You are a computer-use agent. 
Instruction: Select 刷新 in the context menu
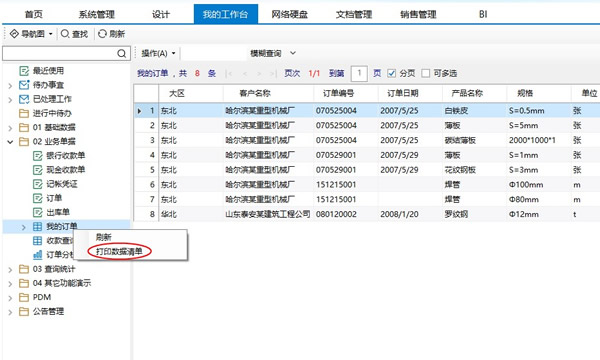103,237
